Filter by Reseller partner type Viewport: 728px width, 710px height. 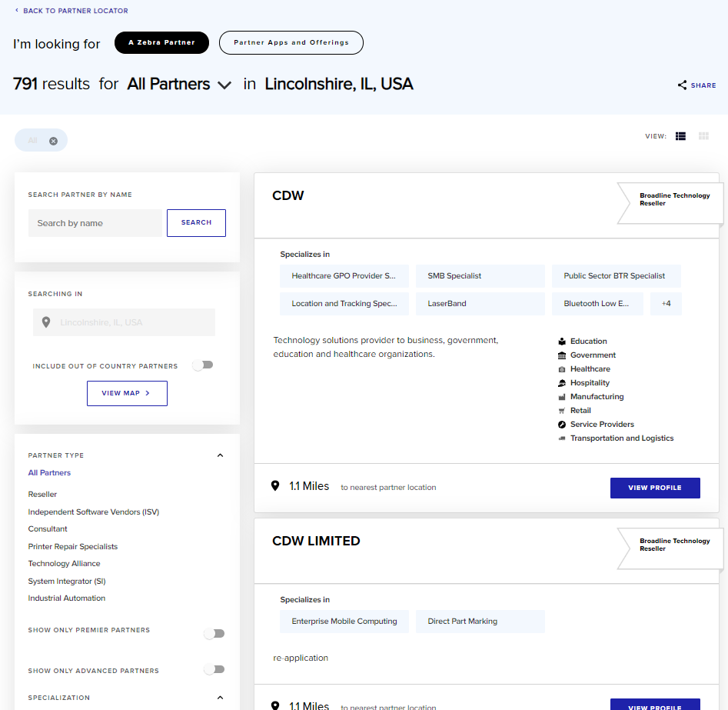pos(42,495)
